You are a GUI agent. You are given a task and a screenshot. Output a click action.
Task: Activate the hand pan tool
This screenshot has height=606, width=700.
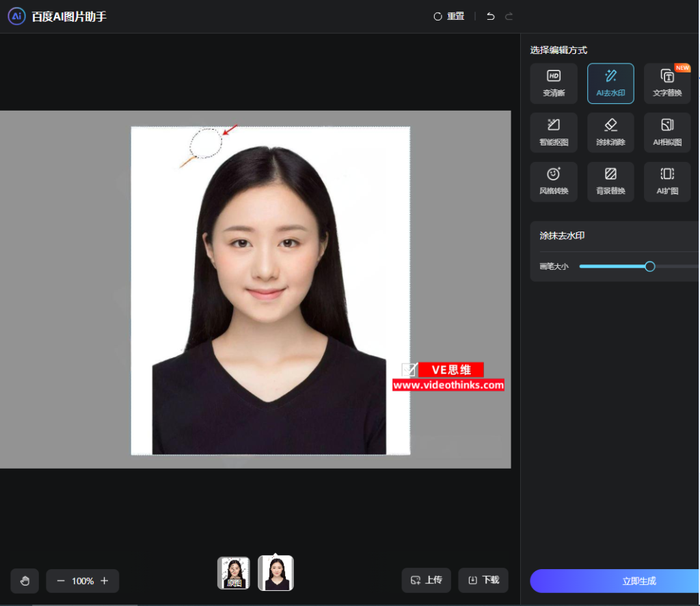click(x=25, y=581)
